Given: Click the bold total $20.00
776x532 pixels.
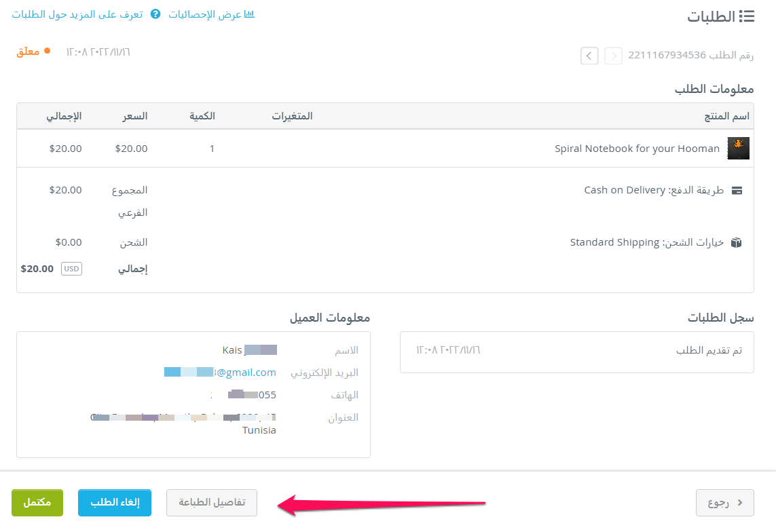Looking at the screenshot, I should tap(37, 269).
